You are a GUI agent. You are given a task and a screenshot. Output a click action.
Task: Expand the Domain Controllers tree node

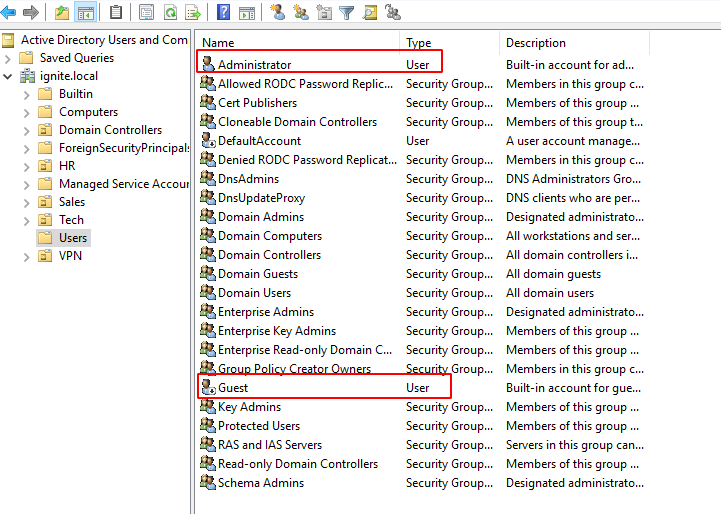coord(27,131)
